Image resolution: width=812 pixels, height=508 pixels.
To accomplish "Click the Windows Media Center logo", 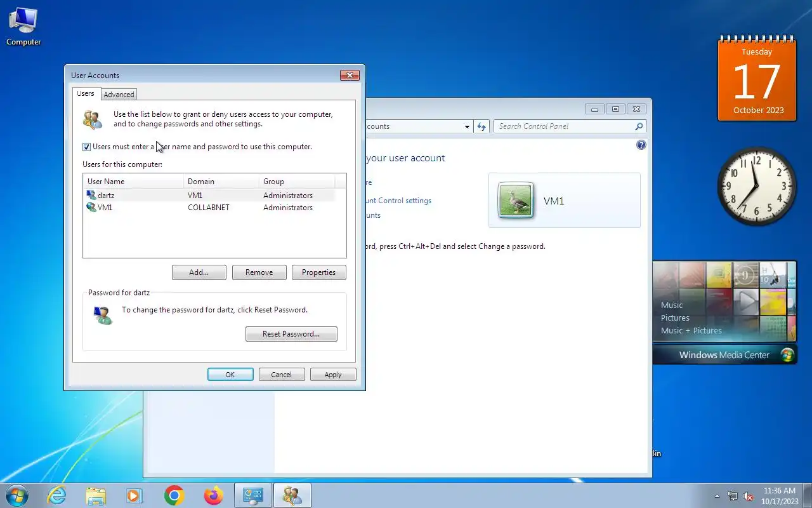I will tap(787, 354).
